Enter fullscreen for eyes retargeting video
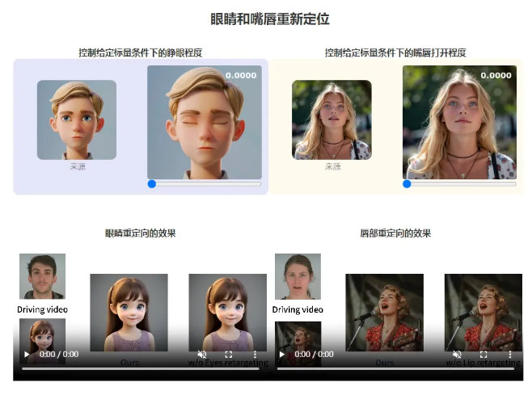532x399 pixels. 228,355
